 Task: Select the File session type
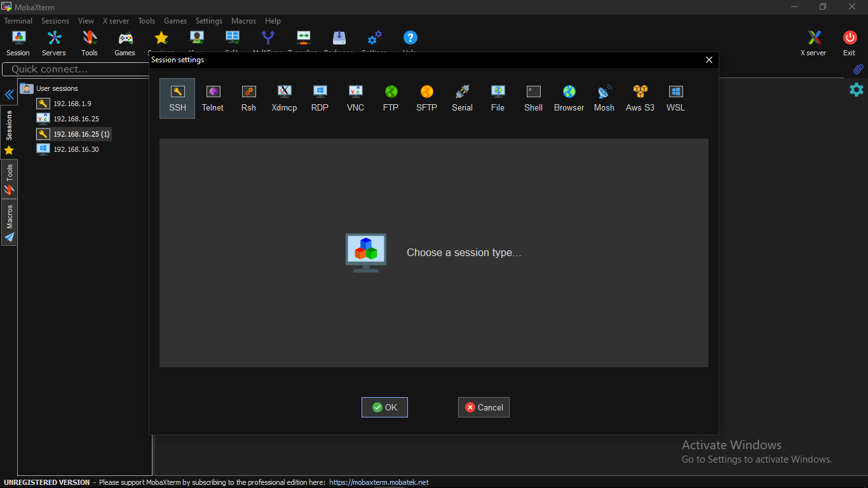(x=498, y=98)
